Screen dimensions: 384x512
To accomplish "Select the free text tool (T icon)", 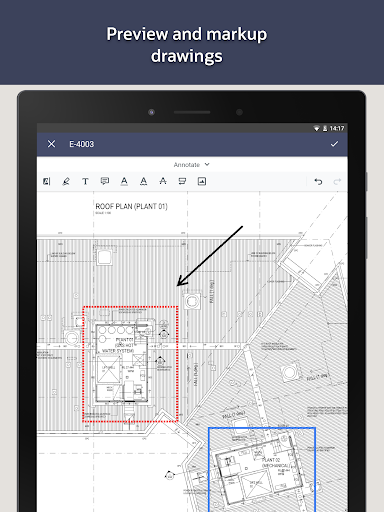I will click(85, 181).
